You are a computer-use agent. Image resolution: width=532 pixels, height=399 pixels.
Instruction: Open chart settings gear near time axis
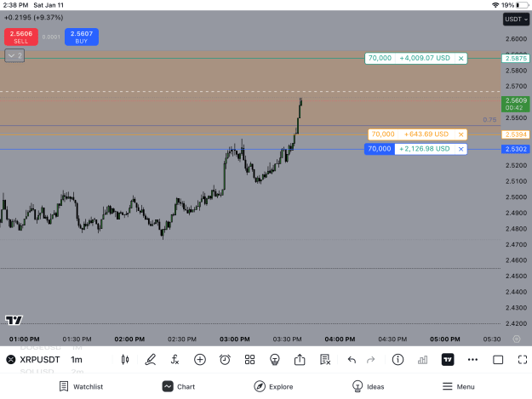coord(517,339)
